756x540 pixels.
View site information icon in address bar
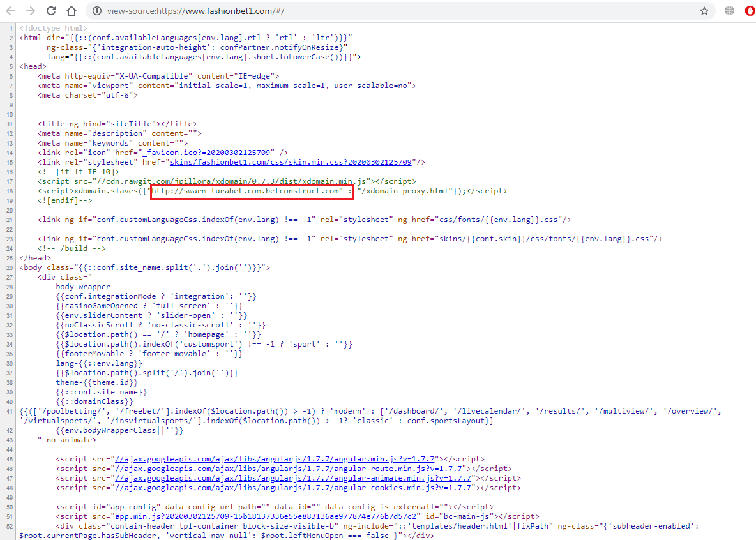coord(97,11)
